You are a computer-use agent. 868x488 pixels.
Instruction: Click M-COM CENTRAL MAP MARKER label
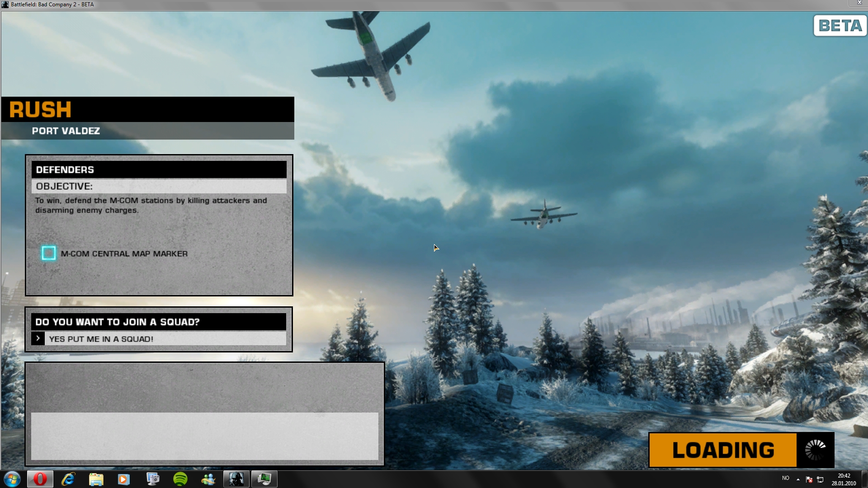(124, 253)
